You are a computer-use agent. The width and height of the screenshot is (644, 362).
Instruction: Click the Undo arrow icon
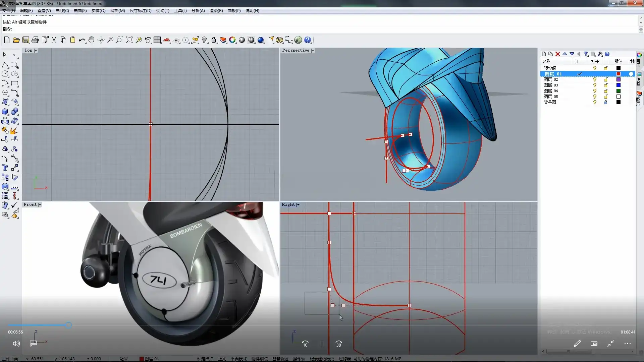coord(82,40)
